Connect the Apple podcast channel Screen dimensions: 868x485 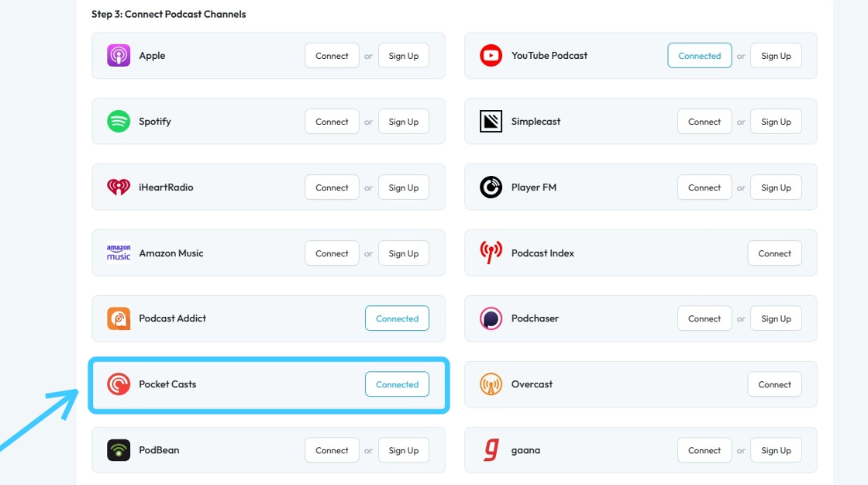332,56
